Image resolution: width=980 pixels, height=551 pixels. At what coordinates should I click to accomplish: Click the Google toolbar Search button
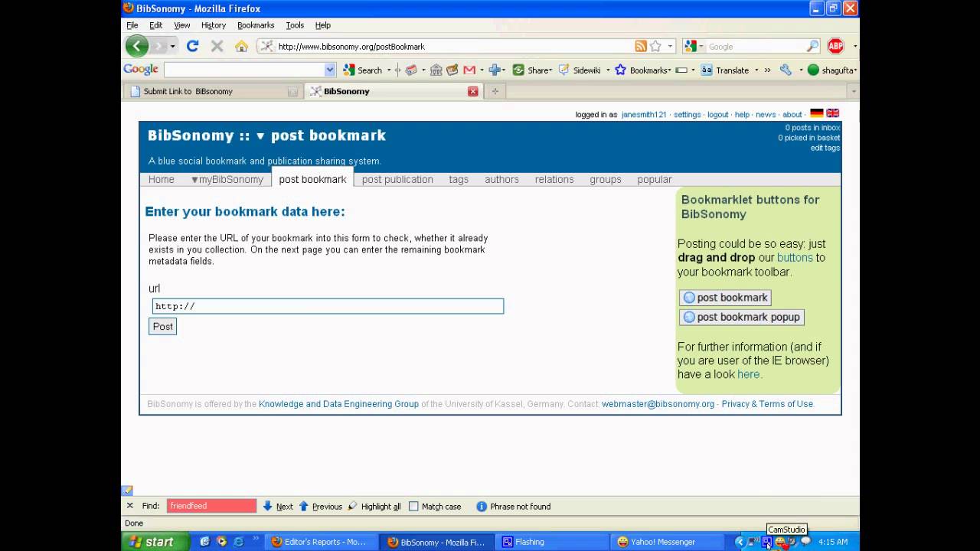point(363,70)
